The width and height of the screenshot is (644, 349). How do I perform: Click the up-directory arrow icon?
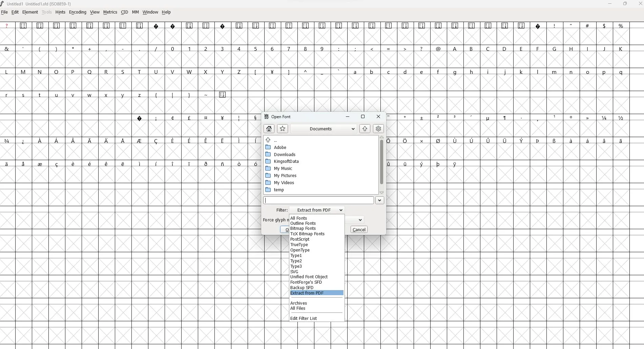[365, 129]
